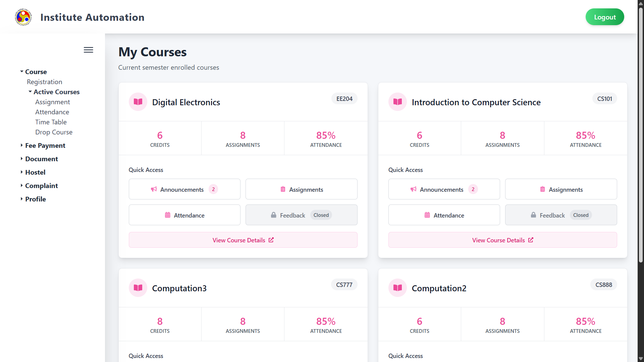Click the external link icon in the Digital Electronics View Course Details button
The image size is (644, 362).
271,240
